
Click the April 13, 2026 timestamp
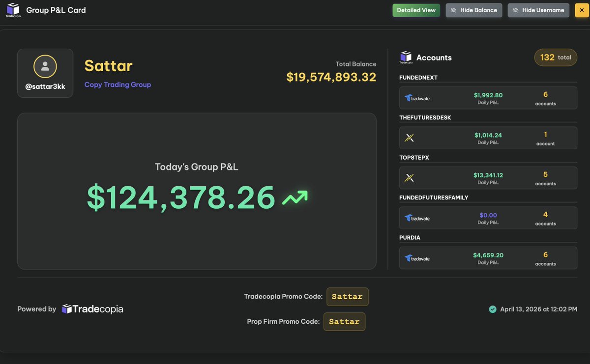tap(538, 309)
